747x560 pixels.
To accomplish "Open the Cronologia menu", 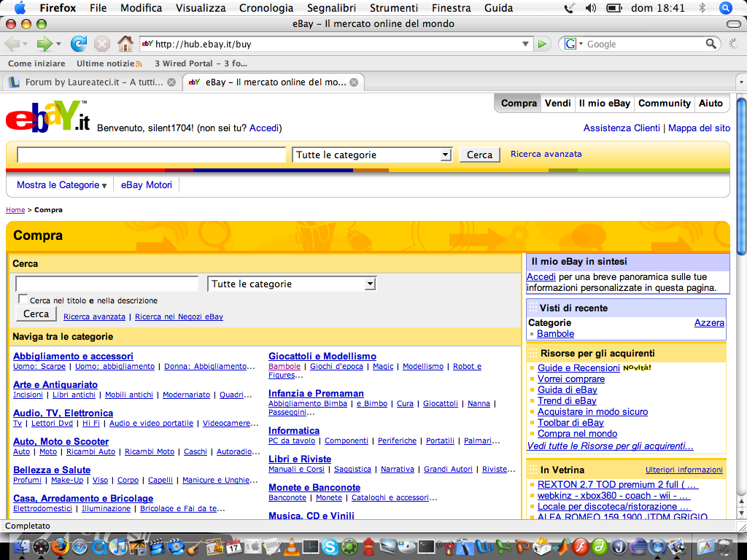I will point(266,8).
